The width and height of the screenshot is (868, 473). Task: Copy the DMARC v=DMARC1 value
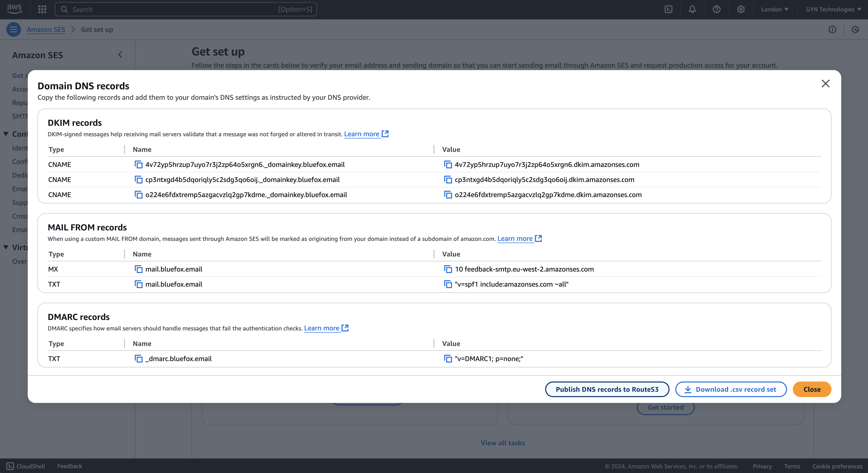448,359
